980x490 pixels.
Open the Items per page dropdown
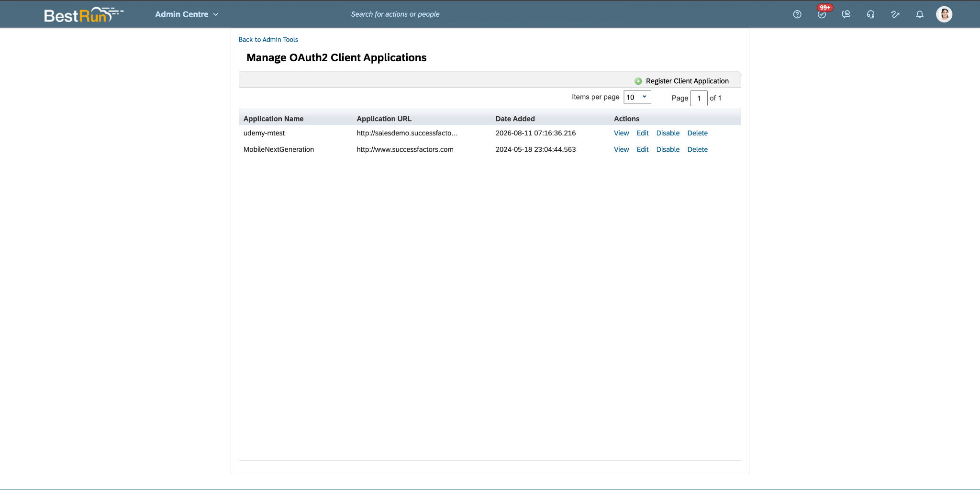pos(637,97)
